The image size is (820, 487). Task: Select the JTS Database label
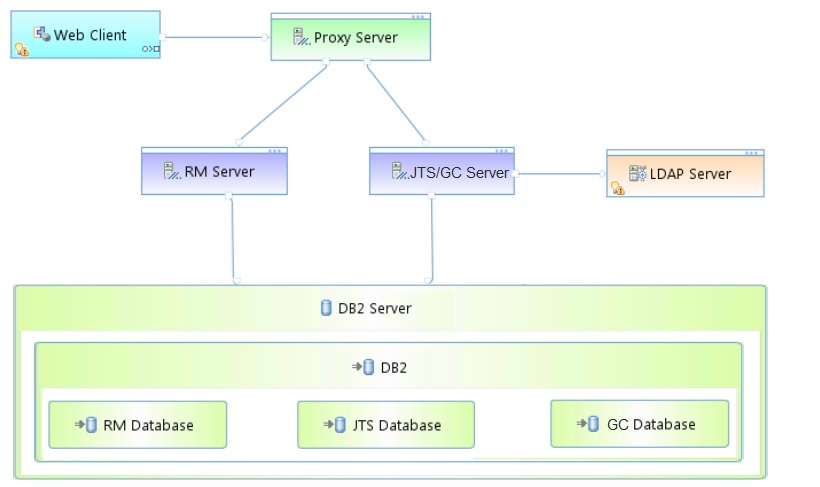point(396,426)
